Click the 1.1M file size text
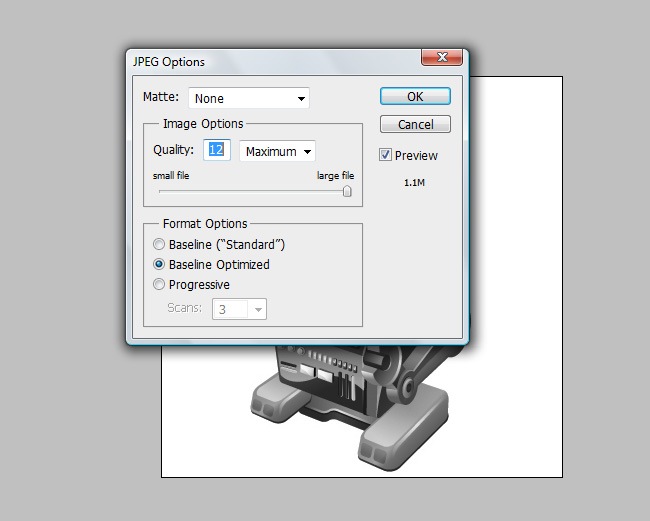The image size is (650, 521). tap(415, 182)
